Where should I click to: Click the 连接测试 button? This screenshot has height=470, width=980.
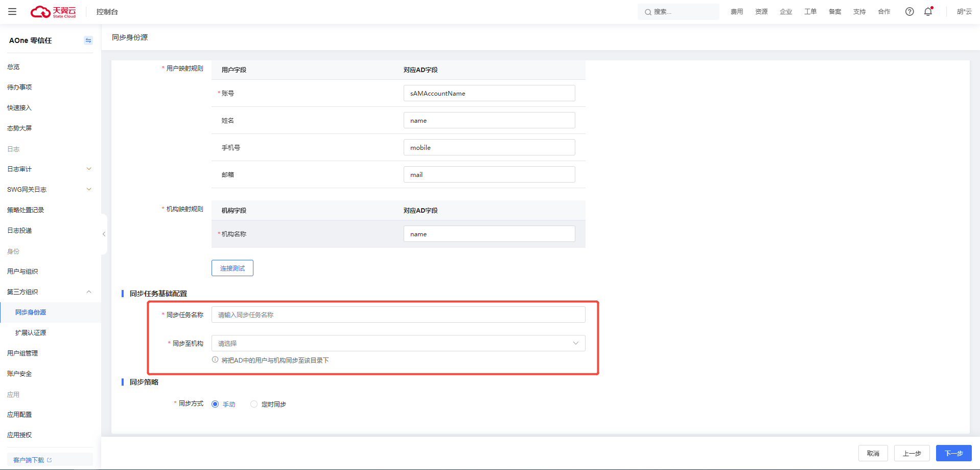[x=232, y=268]
